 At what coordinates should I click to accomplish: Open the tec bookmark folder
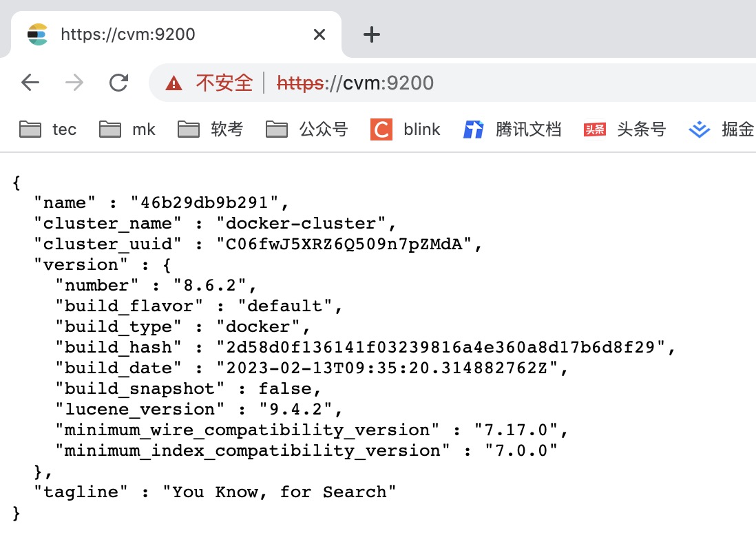click(48, 129)
